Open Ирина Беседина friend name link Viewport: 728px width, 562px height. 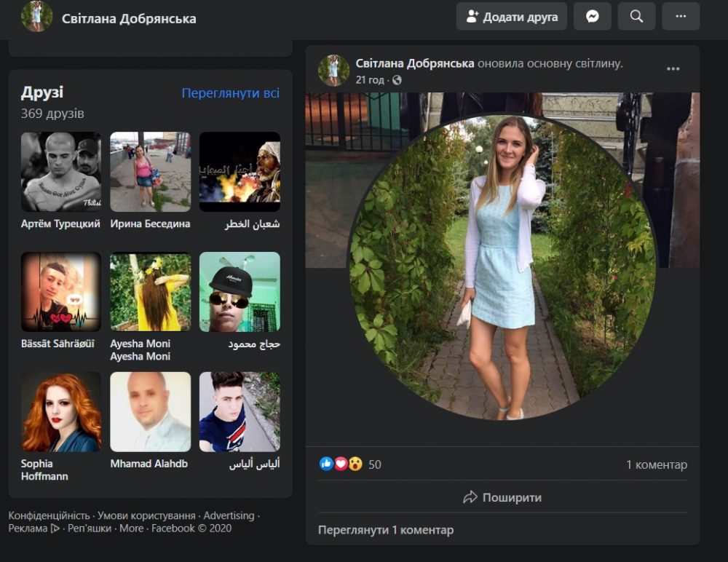(150, 224)
